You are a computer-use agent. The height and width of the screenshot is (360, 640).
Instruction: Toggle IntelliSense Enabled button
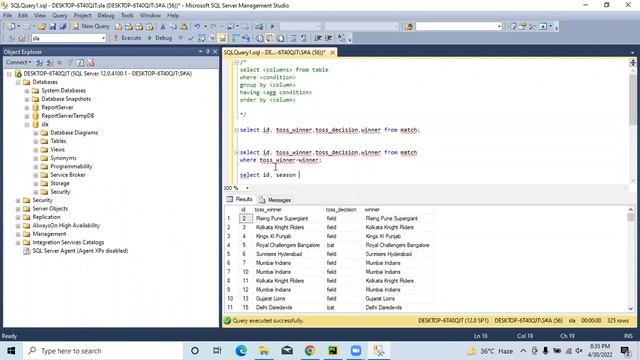tap(222, 38)
